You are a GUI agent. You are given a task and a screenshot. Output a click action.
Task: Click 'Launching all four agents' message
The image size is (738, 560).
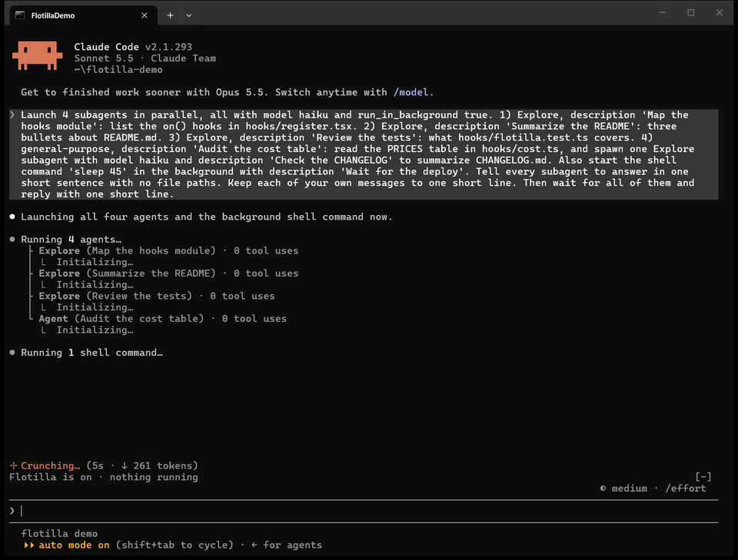click(x=206, y=217)
